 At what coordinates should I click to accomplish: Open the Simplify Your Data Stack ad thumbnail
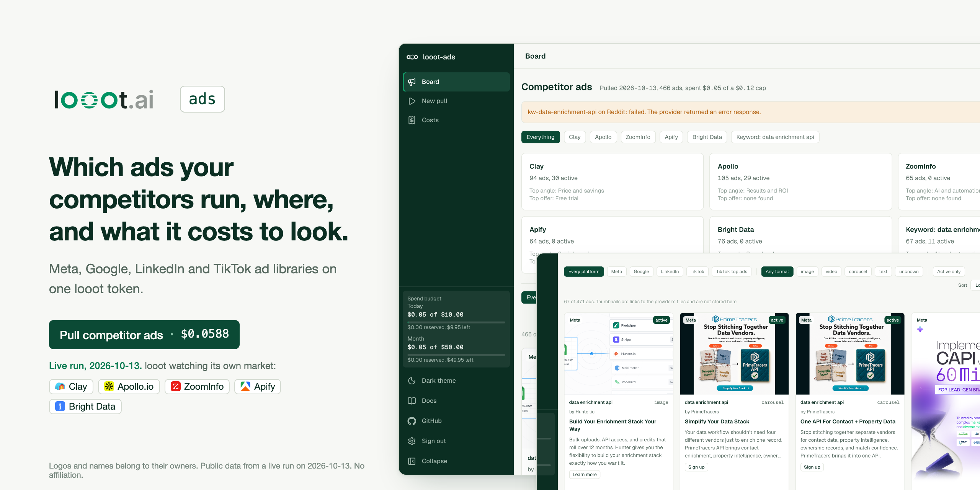coord(734,354)
